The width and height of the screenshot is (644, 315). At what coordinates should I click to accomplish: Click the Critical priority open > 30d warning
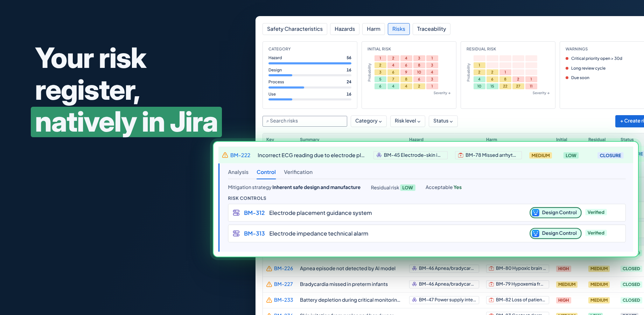594,58
